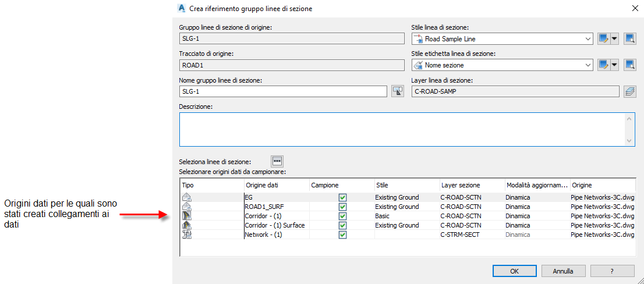The width and height of the screenshot is (644, 284).
Task: Click the Descrizione scrollbar down arrow
Action: pos(629,141)
